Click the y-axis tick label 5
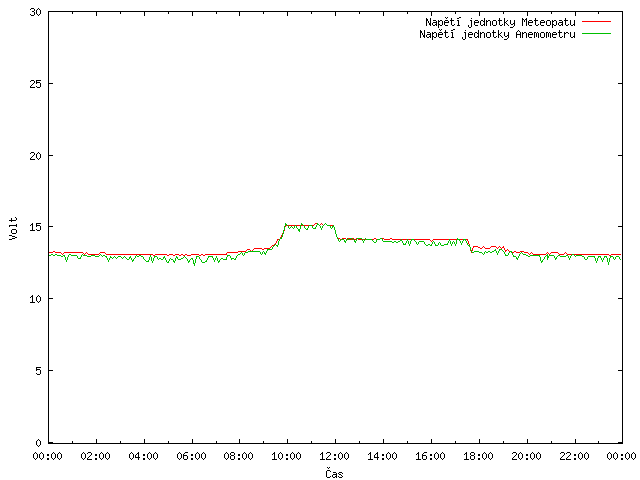Viewport: 640px width, 480px height. coord(38,371)
